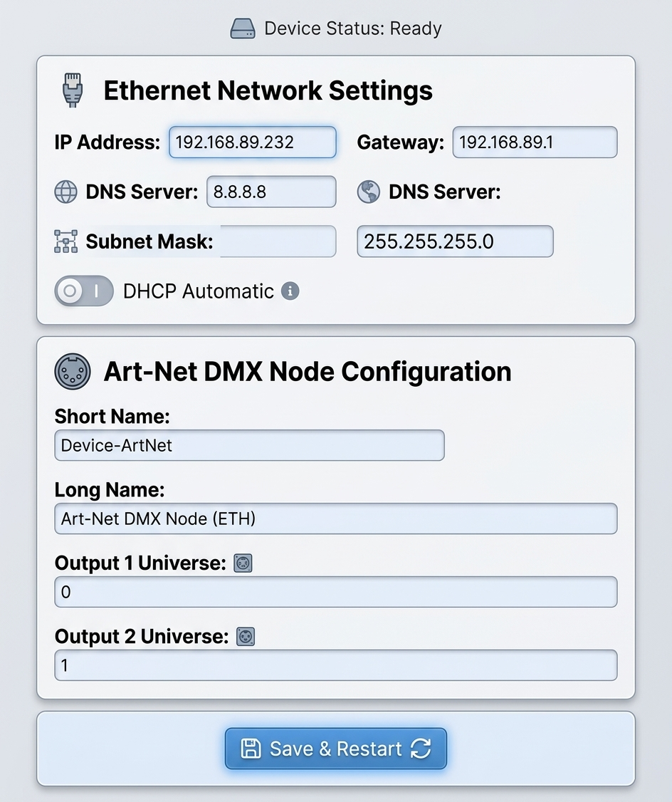Click the network topology icon beside Subnet Mask

66,241
